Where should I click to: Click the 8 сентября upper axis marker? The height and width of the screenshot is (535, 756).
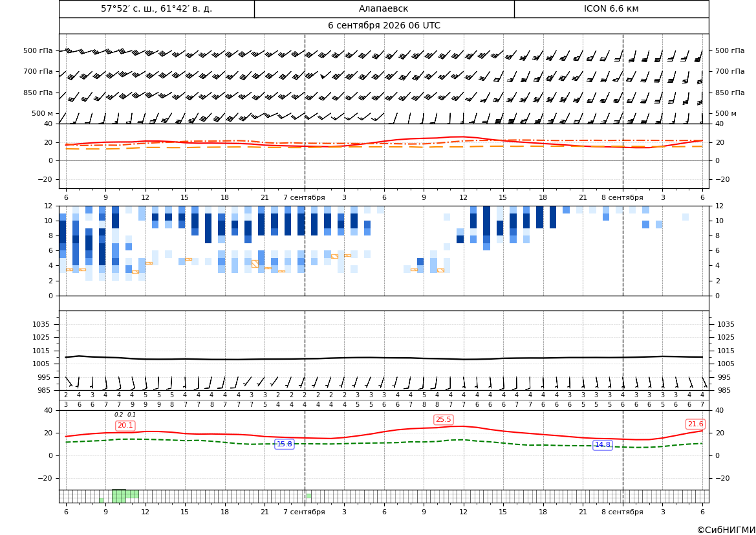(622, 197)
